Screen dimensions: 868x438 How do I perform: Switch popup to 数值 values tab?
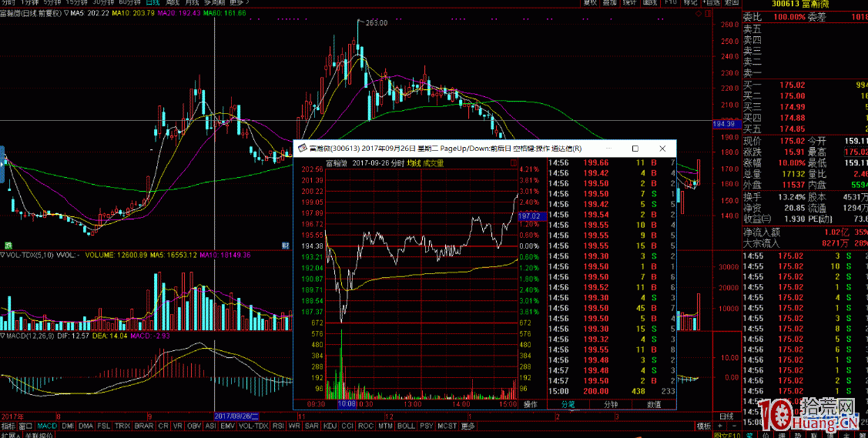pos(654,404)
